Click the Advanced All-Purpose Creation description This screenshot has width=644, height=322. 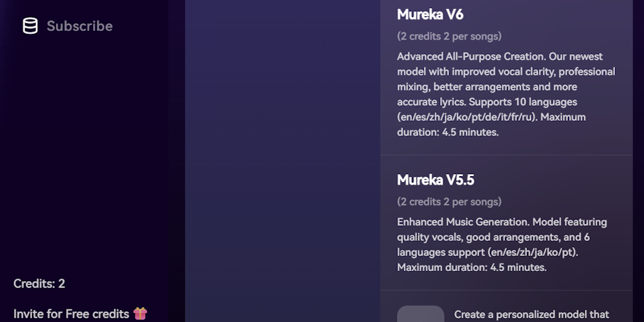click(470, 57)
